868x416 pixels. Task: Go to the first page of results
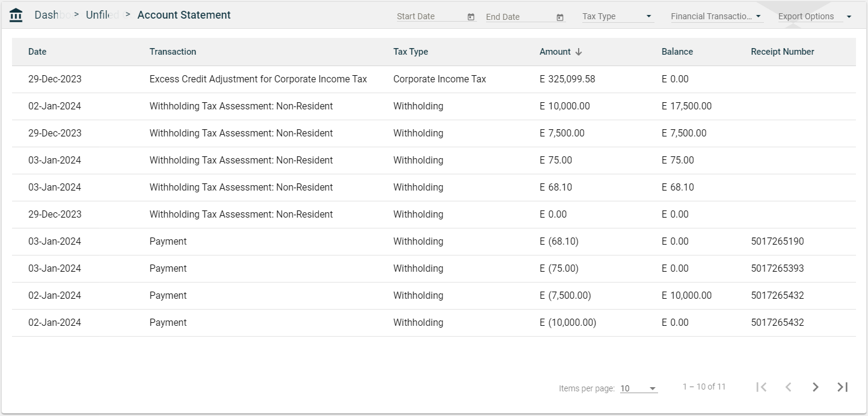(x=762, y=387)
